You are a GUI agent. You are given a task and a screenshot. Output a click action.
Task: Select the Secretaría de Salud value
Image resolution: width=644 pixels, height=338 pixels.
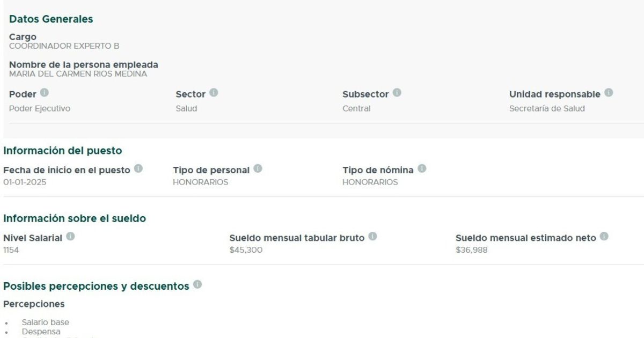coord(546,108)
